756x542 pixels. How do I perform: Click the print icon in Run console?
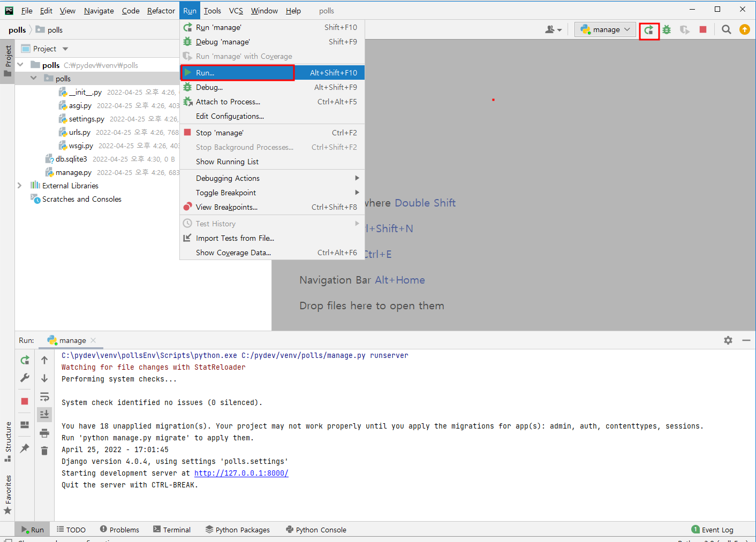pyautogui.click(x=44, y=433)
